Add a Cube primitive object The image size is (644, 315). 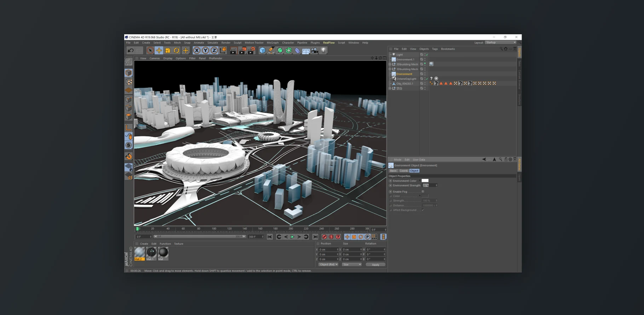pos(262,51)
